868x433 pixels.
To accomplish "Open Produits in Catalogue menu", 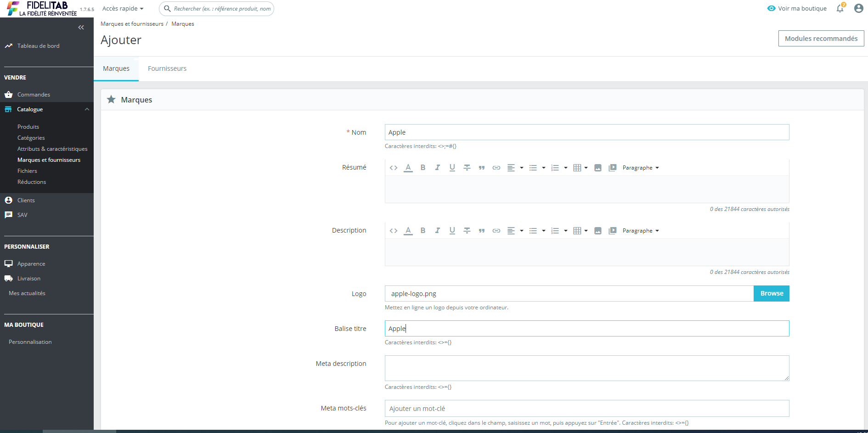I will tap(28, 127).
